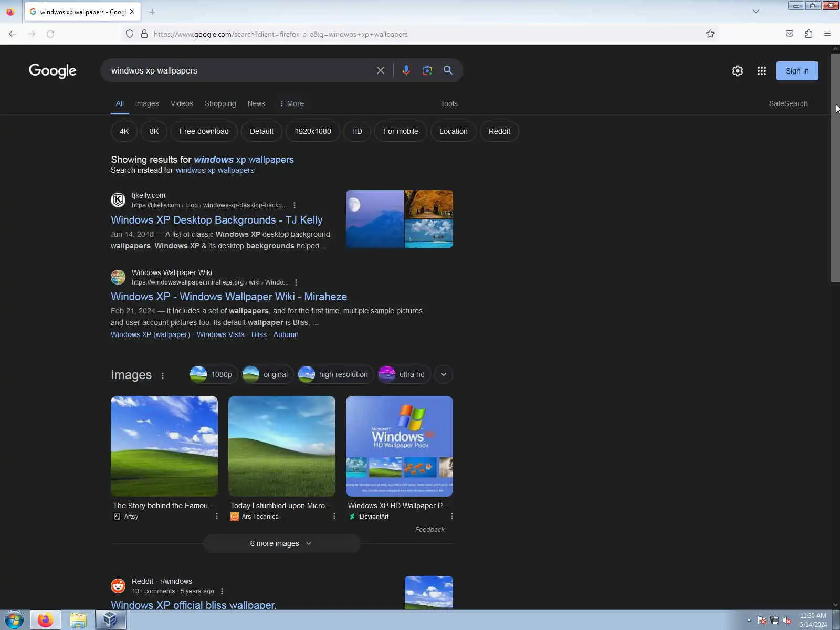Select the All results tab

click(120, 103)
